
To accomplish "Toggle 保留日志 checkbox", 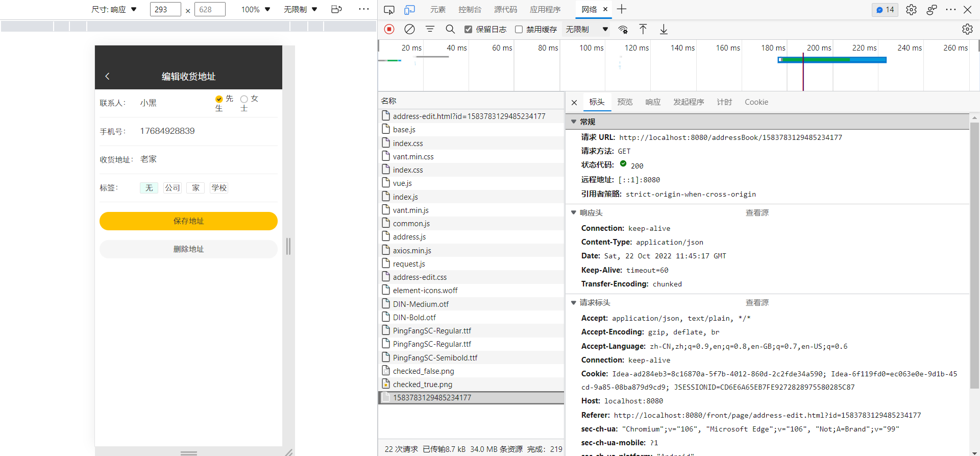I will coord(468,30).
